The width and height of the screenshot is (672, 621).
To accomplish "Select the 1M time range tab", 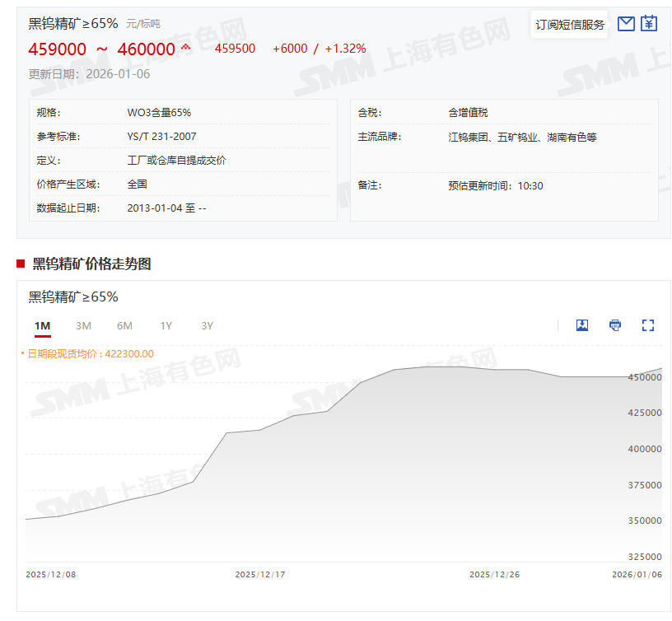I will pos(43,326).
